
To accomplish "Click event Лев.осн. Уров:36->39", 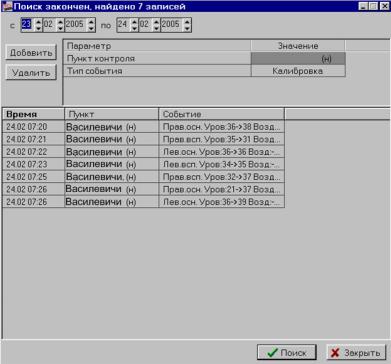I will 221,202.
